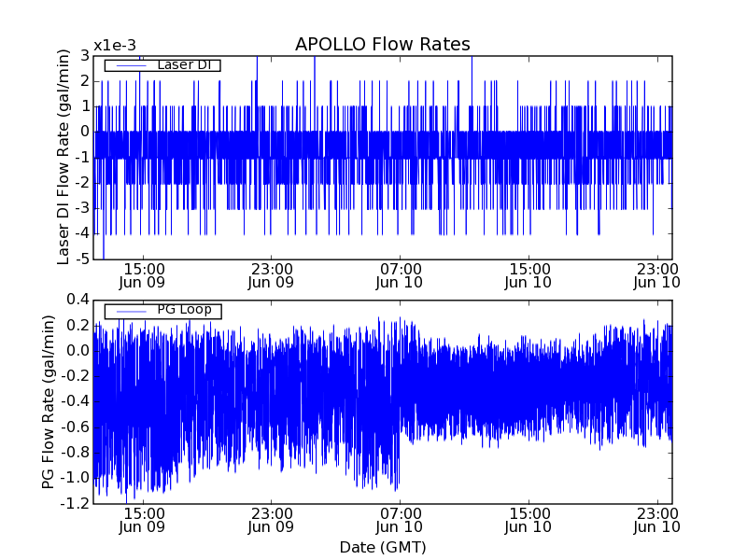This screenshot has height=560, width=747.
Task: Click the 'Laser DI Flow Rate (gal/min)' axis label
Action: (x=63, y=157)
